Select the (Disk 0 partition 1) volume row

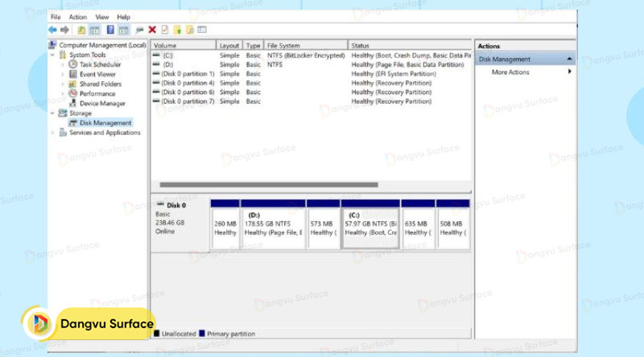point(312,74)
